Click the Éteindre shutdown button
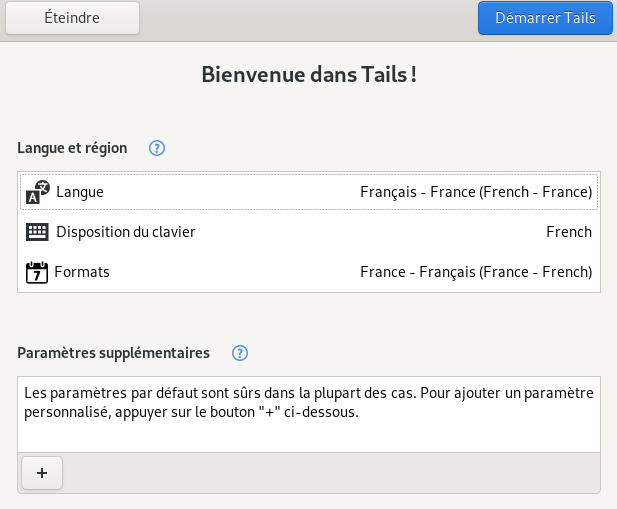This screenshot has width=617, height=509. pos(72,18)
